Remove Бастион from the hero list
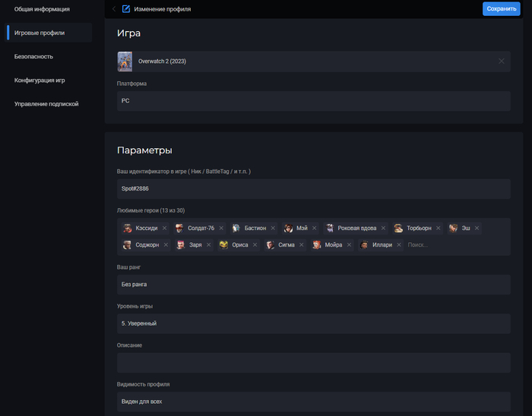Image resolution: width=532 pixels, height=416 pixels. (x=273, y=228)
